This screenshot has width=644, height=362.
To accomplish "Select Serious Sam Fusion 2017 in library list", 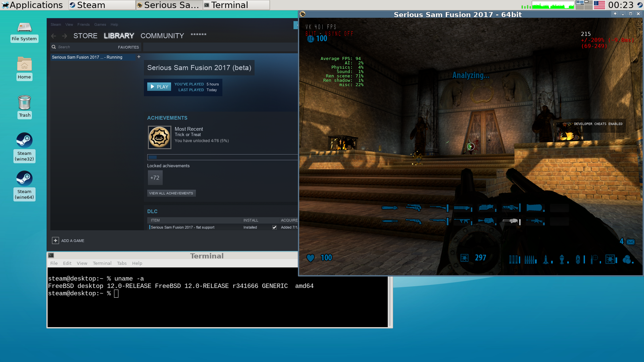I will 87,57.
